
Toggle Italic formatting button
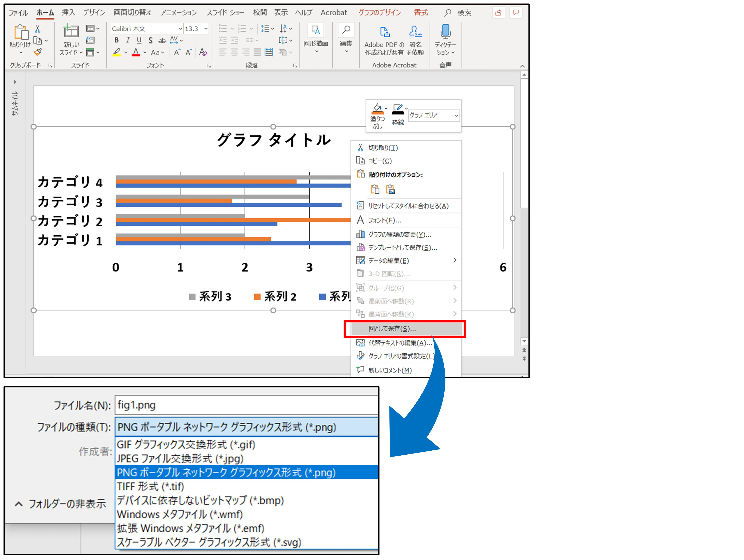[128, 40]
